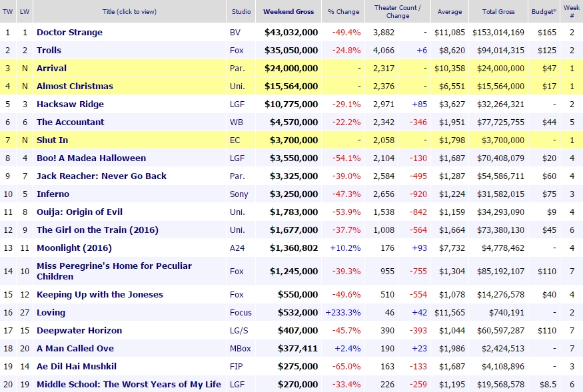Click Keeping Up with the Joneses link
Image resolution: width=583 pixels, height=392 pixels.
(x=100, y=295)
